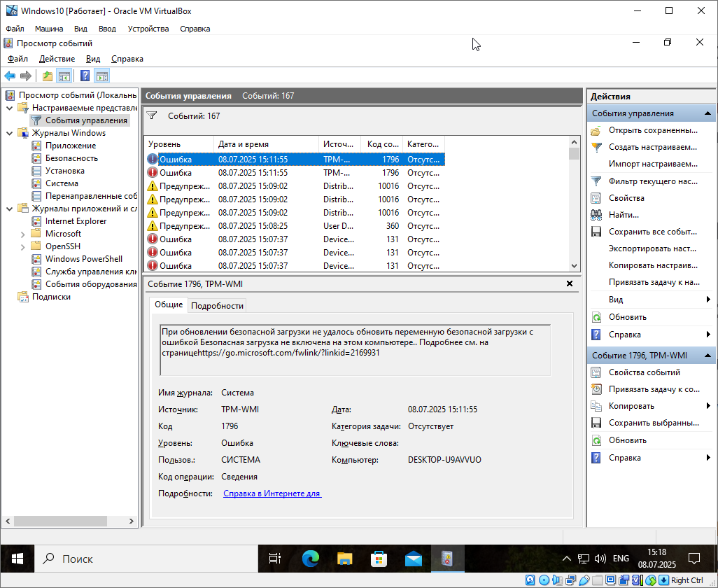Click Привязать задачу к настраиваемому представлению

[x=654, y=282]
